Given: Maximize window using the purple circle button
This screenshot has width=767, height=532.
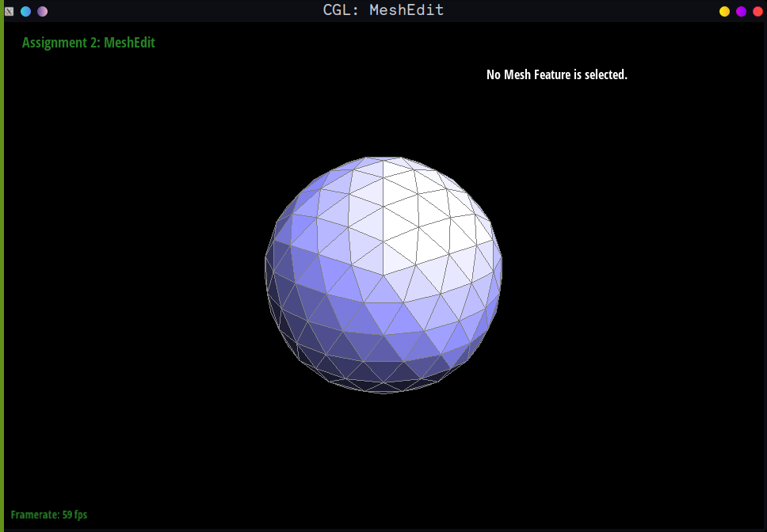Looking at the screenshot, I should click(x=741, y=11).
